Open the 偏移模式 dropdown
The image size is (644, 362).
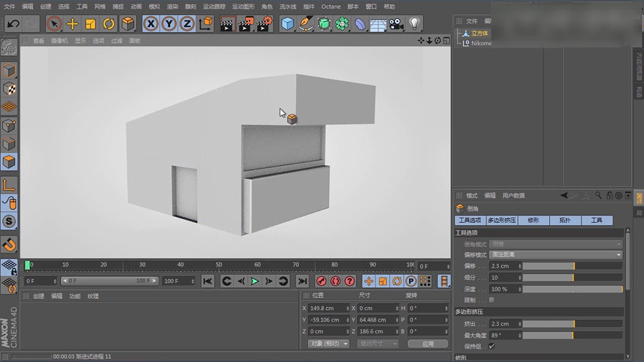pos(556,255)
